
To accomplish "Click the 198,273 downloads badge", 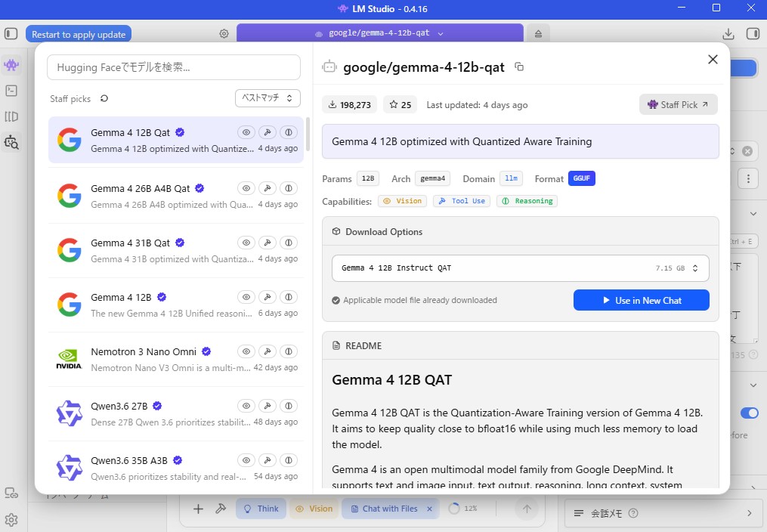I will tap(349, 104).
